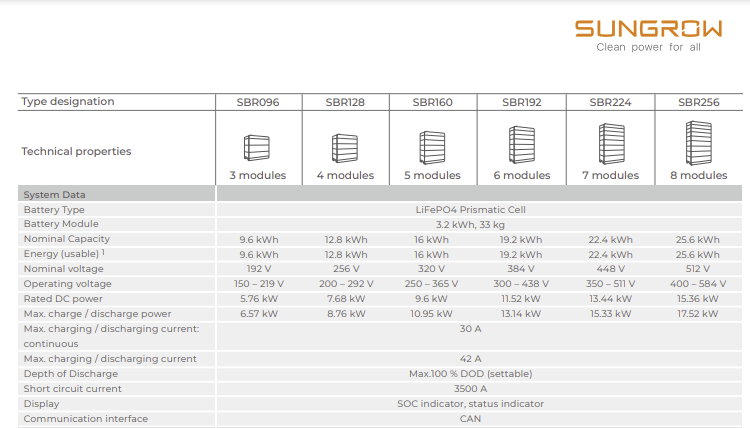The width and height of the screenshot is (750, 428).
Task: Click the 'Operating voltage' row label
Action: [67, 284]
